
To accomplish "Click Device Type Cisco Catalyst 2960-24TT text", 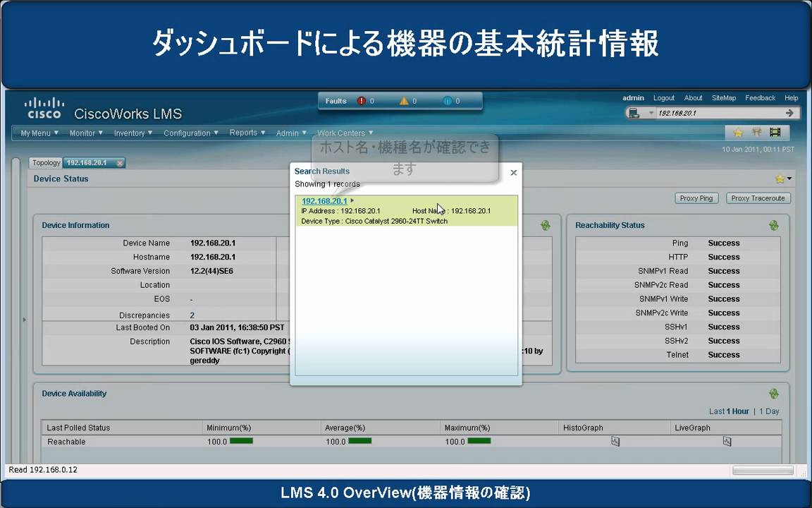I will coord(374,222).
